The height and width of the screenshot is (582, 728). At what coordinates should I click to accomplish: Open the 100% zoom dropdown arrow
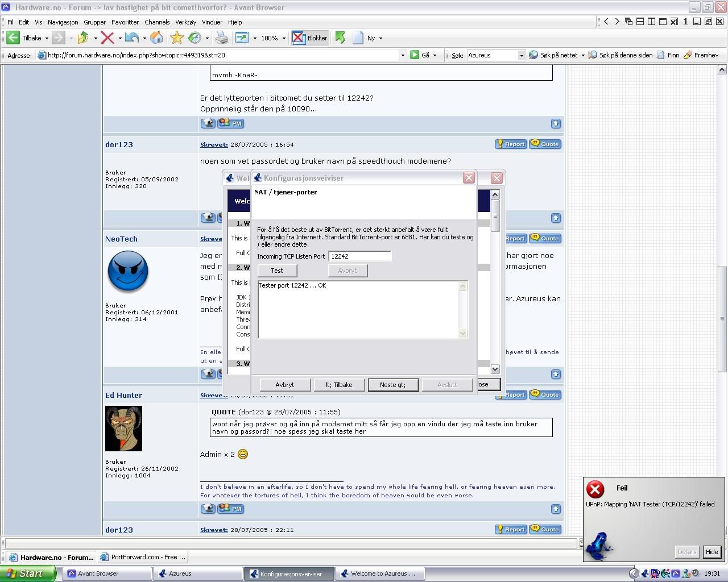click(x=284, y=38)
